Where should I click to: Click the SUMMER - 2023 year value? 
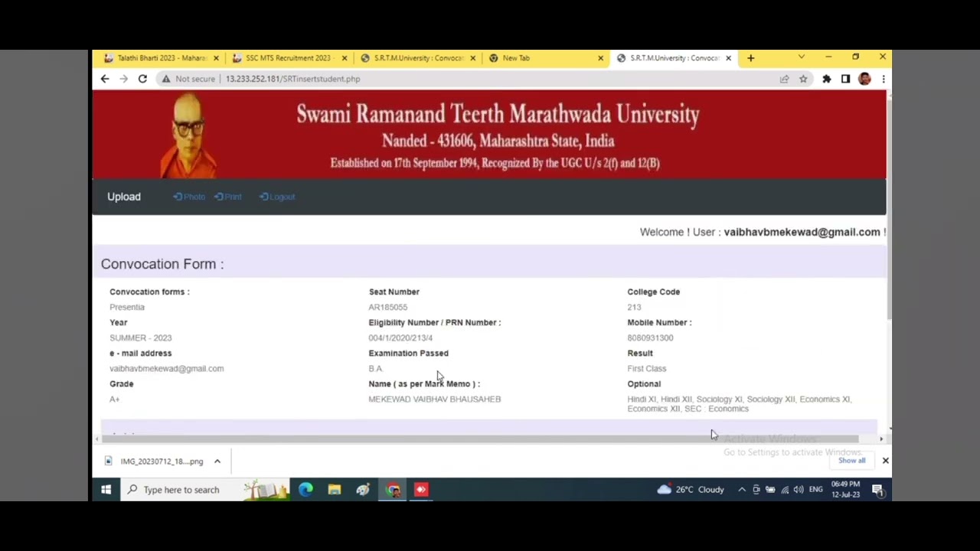click(140, 337)
